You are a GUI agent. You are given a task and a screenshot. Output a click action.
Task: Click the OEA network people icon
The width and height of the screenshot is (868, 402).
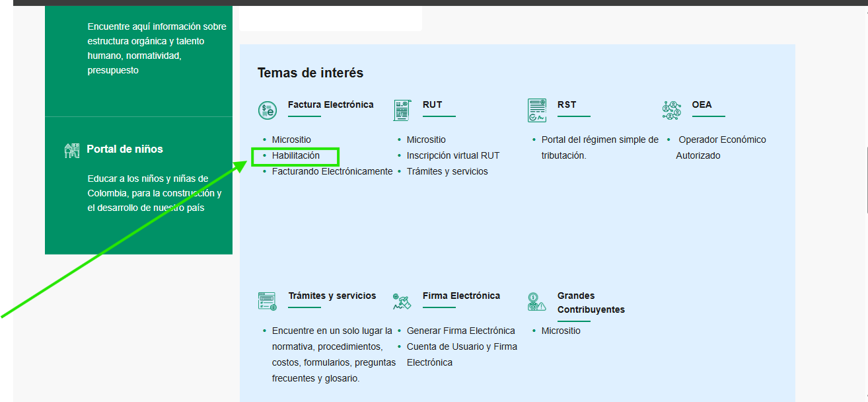coord(672,110)
